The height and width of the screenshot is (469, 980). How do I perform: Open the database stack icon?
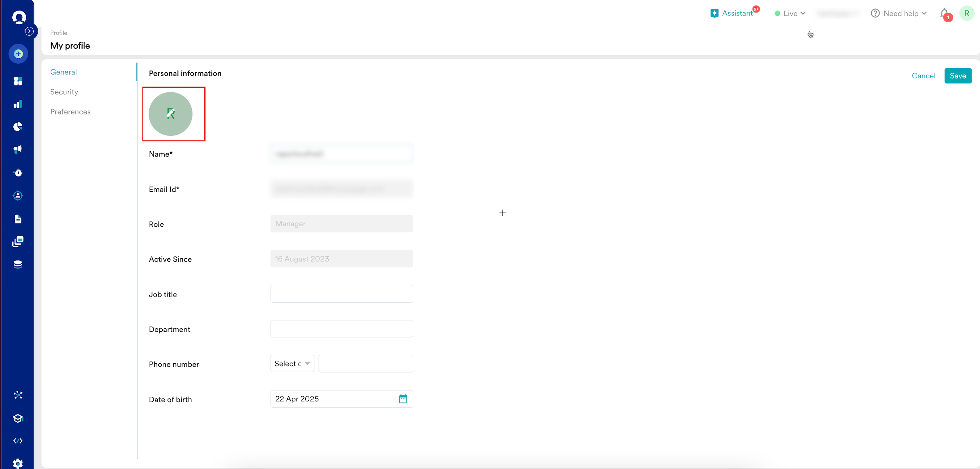[x=18, y=265]
